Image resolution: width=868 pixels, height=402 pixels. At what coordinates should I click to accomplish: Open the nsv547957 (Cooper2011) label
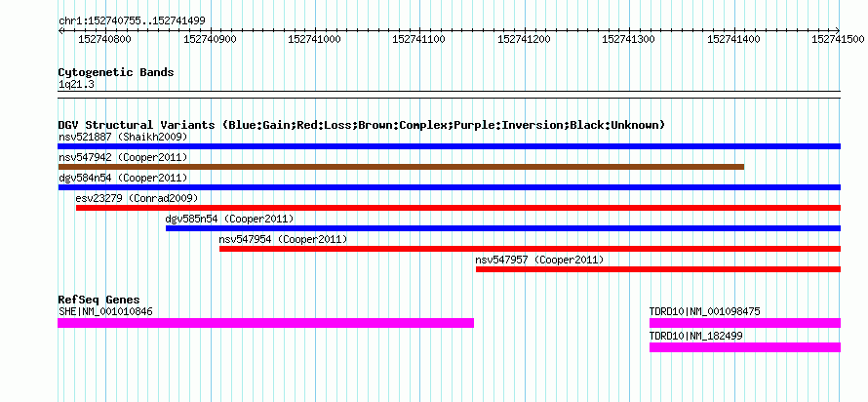tap(539, 260)
